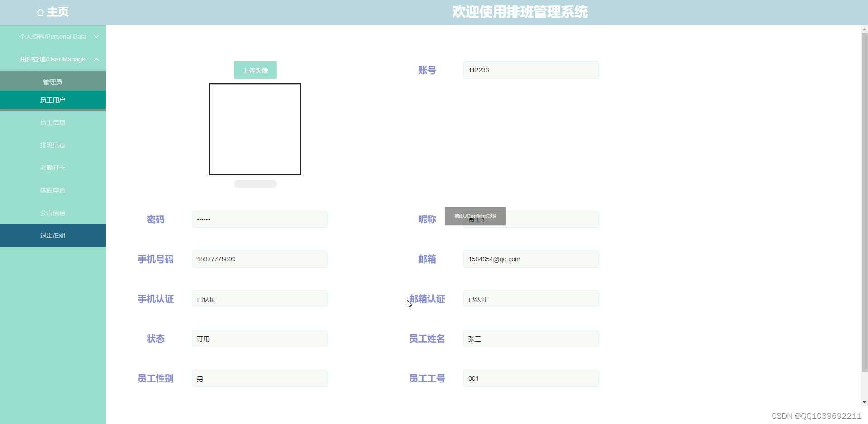
Task: Select 员工用户 submenu item
Action: (x=53, y=100)
